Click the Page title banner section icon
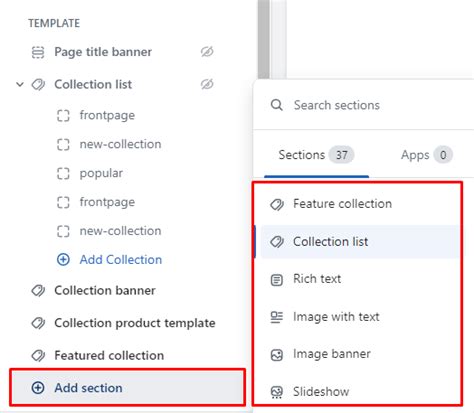 38,52
